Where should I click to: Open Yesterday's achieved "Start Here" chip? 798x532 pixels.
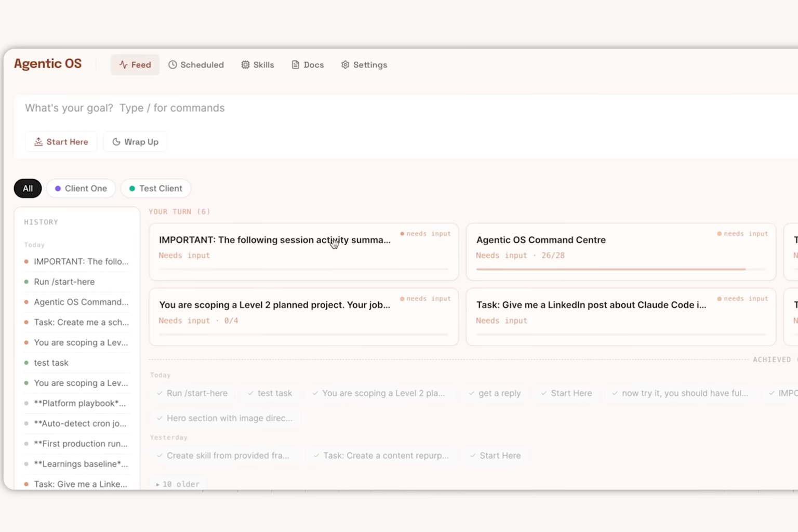coord(495,456)
